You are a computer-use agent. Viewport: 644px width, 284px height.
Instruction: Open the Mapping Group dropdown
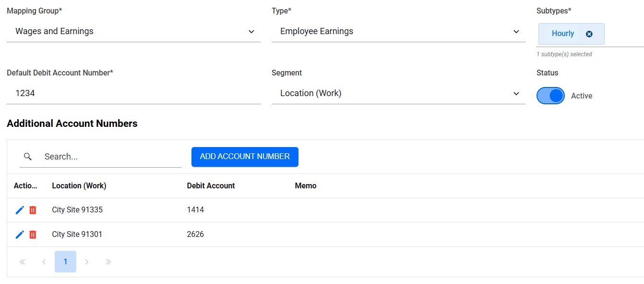click(134, 31)
